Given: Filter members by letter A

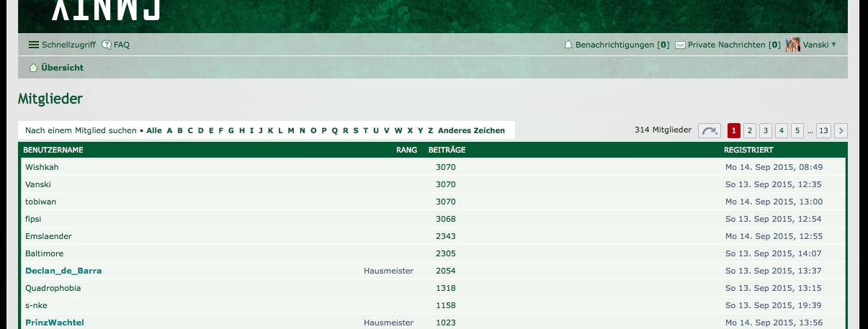Looking at the screenshot, I should pyautogui.click(x=170, y=130).
